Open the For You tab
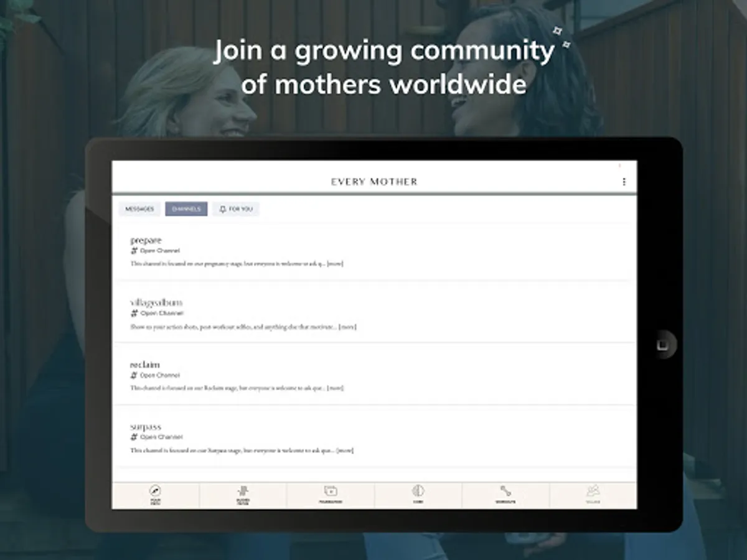 pos(236,209)
